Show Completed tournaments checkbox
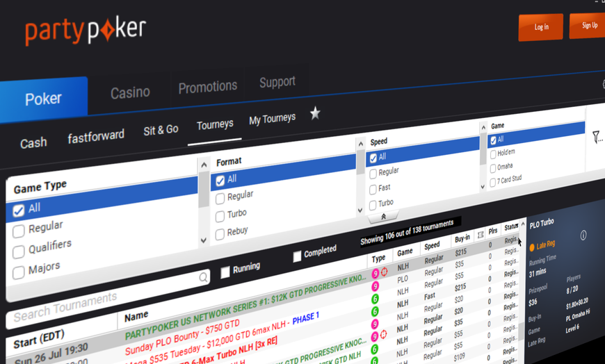 pos(297,256)
